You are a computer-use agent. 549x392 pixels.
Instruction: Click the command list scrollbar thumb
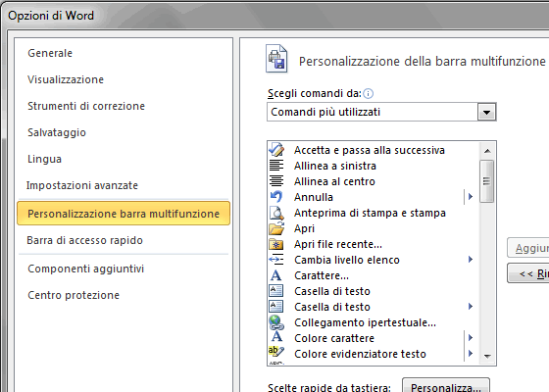[x=487, y=181]
